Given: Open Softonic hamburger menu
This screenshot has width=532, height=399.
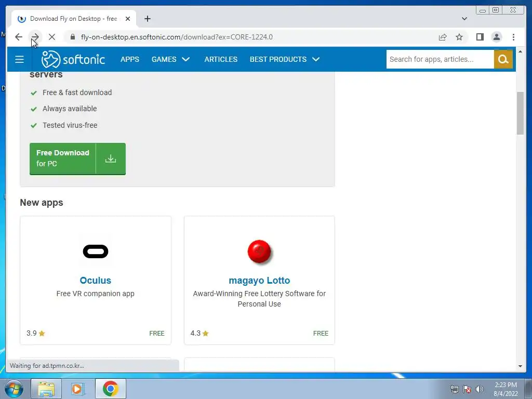Looking at the screenshot, I should coord(19,59).
